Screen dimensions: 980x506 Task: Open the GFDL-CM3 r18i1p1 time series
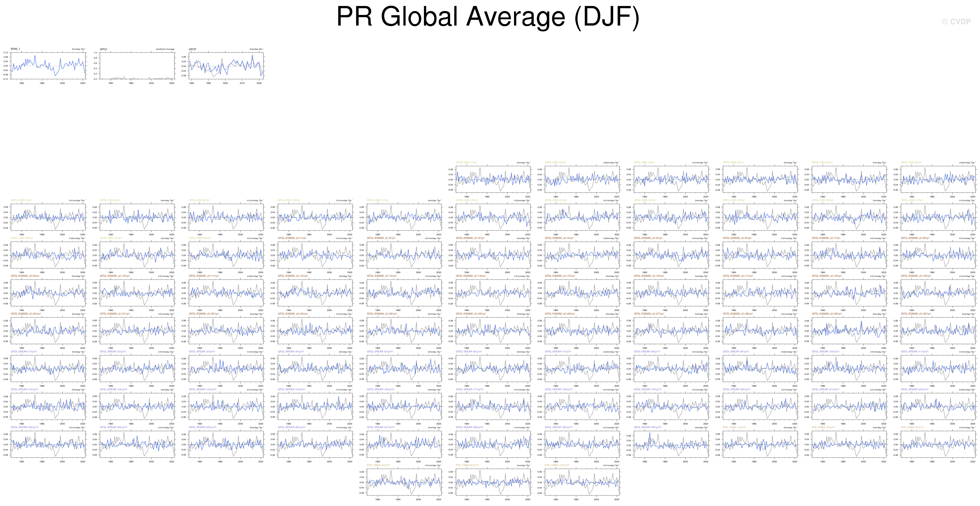[48, 255]
